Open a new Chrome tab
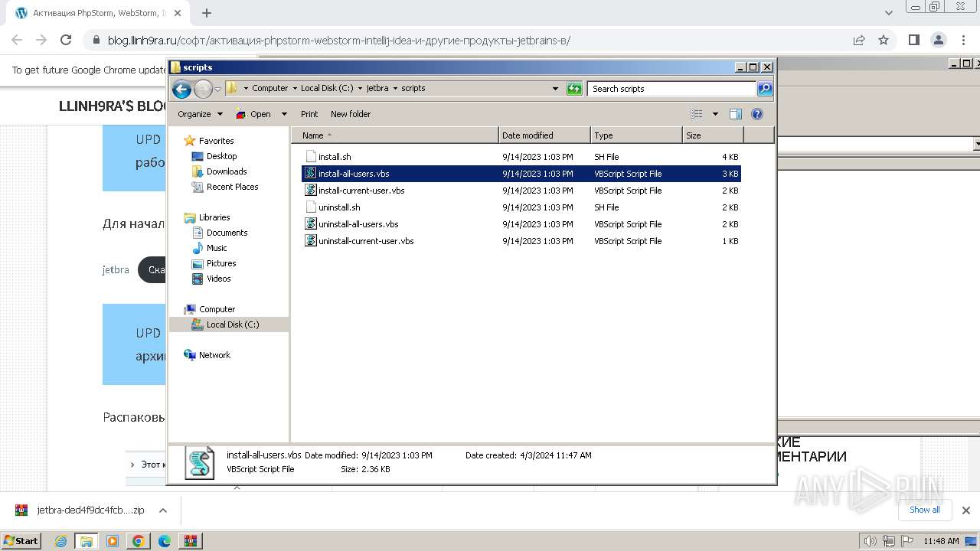The width and height of the screenshot is (980, 551). tap(206, 13)
